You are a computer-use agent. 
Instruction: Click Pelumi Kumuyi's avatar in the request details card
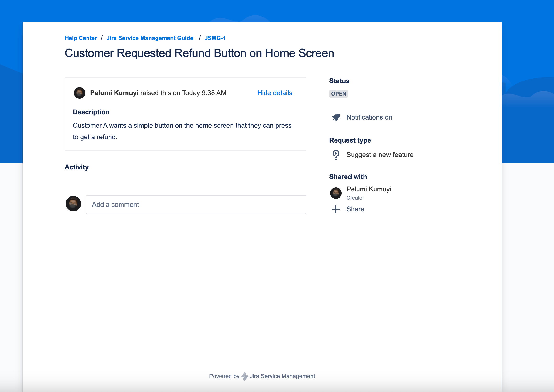click(79, 93)
